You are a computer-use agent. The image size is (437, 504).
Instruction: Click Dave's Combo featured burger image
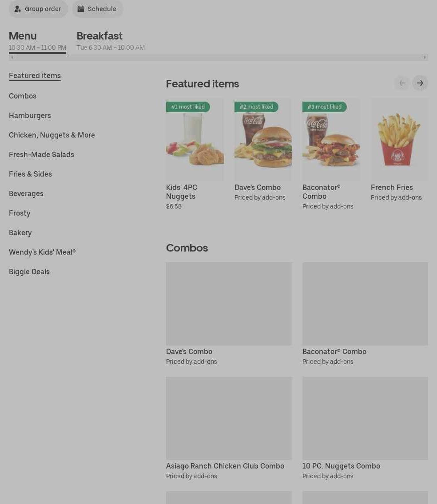click(263, 139)
